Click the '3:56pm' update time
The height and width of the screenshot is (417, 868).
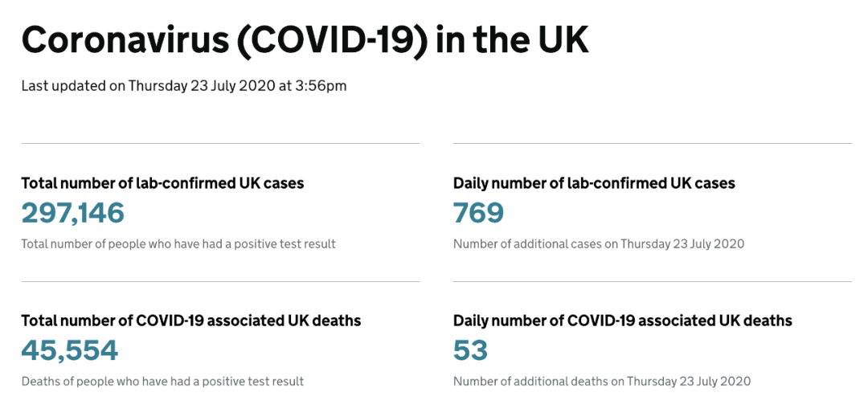321,86
